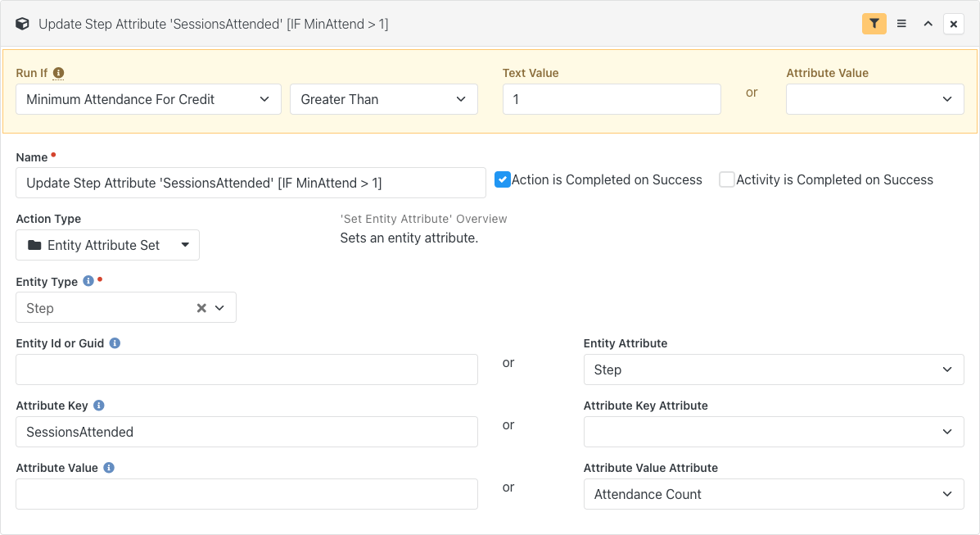This screenshot has height=535, width=980.
Task: Click the 'Entity Attribute' label
Action: [x=625, y=343]
